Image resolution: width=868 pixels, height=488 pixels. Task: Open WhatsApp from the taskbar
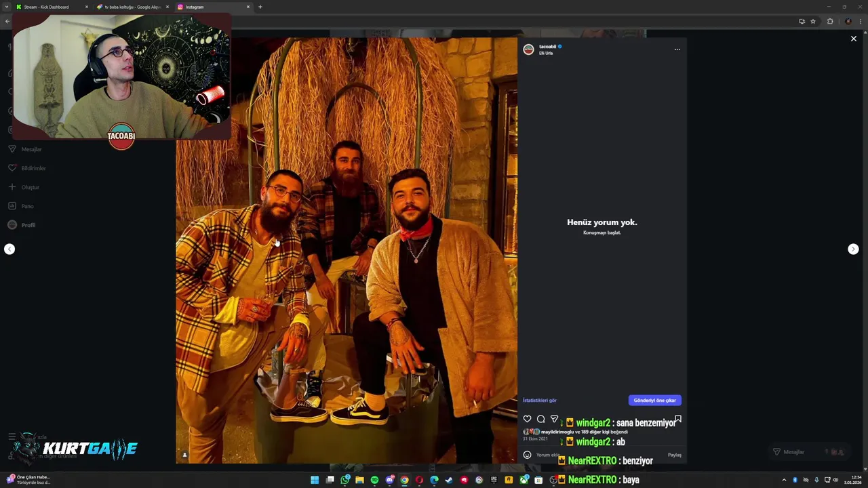[344, 480]
